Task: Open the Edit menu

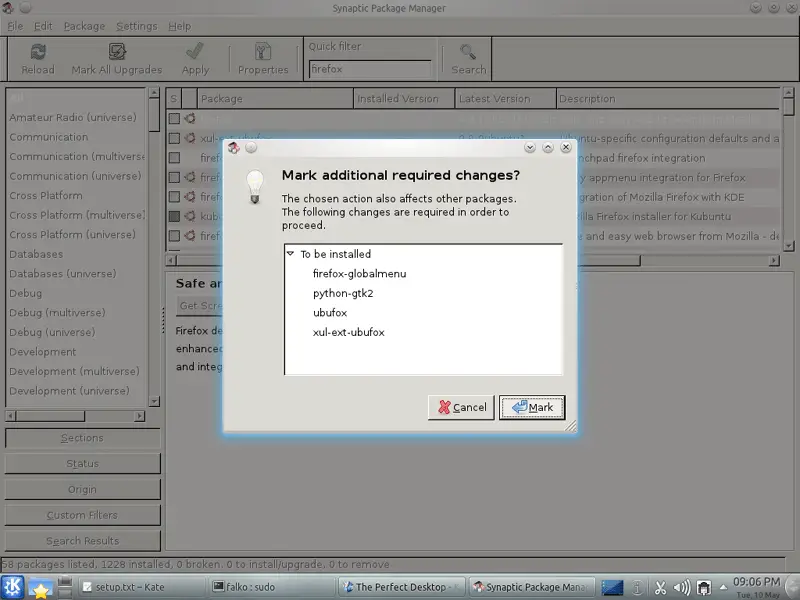Action: pos(43,26)
